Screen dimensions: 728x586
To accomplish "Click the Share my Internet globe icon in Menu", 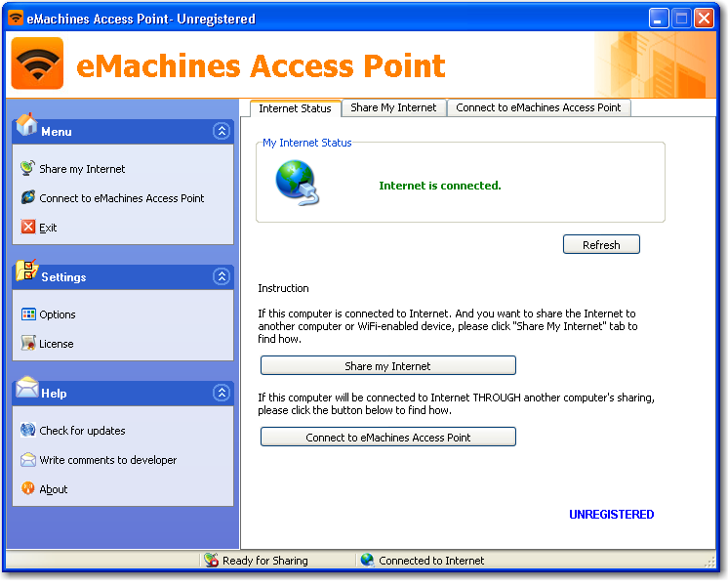I will [27, 168].
